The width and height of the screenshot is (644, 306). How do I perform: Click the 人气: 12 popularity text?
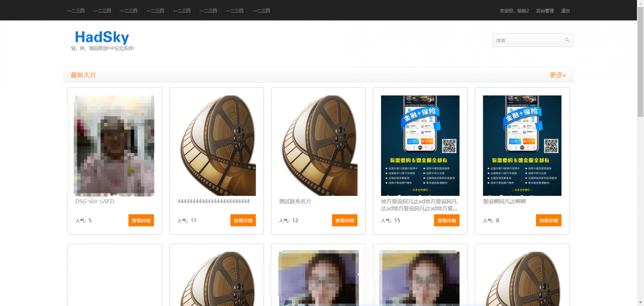[x=289, y=220]
